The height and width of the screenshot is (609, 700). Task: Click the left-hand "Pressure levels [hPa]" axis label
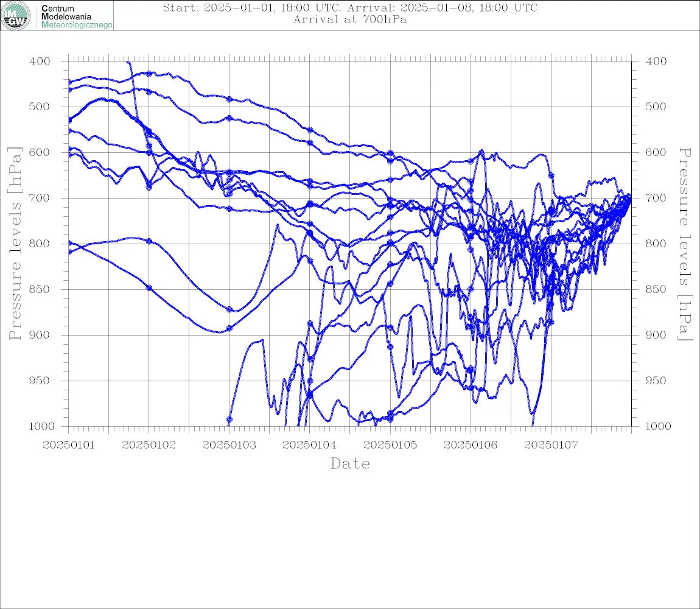click(x=15, y=244)
